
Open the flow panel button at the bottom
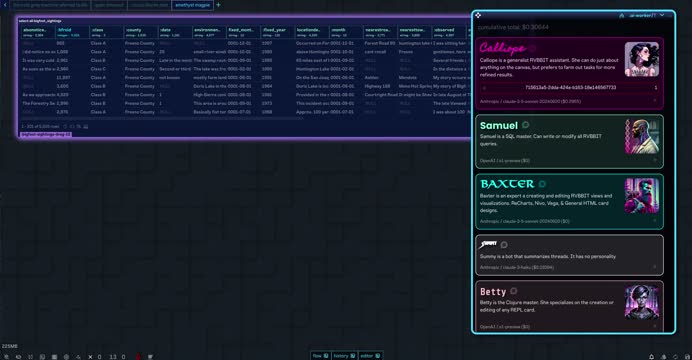coord(320,356)
